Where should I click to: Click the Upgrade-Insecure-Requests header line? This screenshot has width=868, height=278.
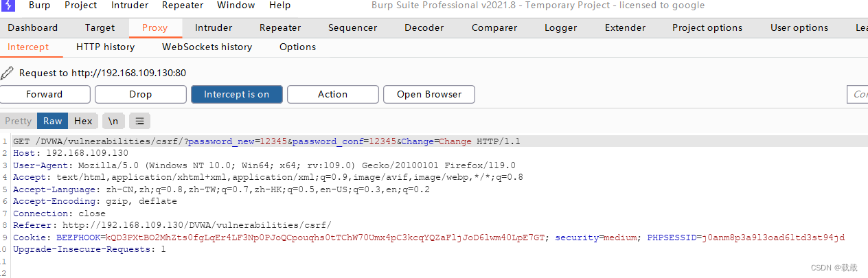point(89,249)
